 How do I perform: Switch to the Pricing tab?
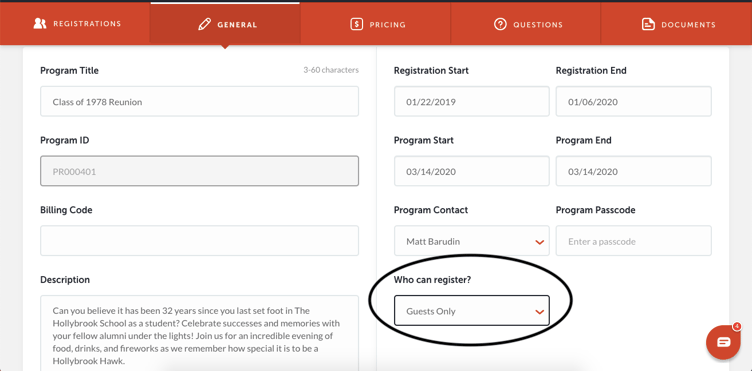pyautogui.click(x=376, y=24)
